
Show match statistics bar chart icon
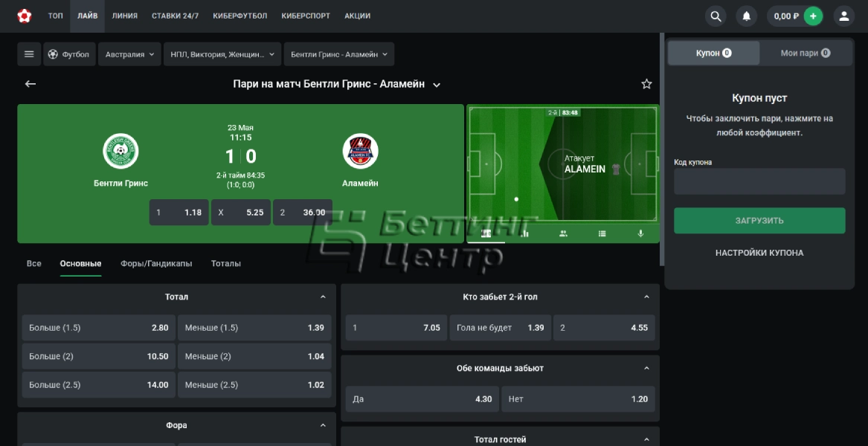pos(525,233)
